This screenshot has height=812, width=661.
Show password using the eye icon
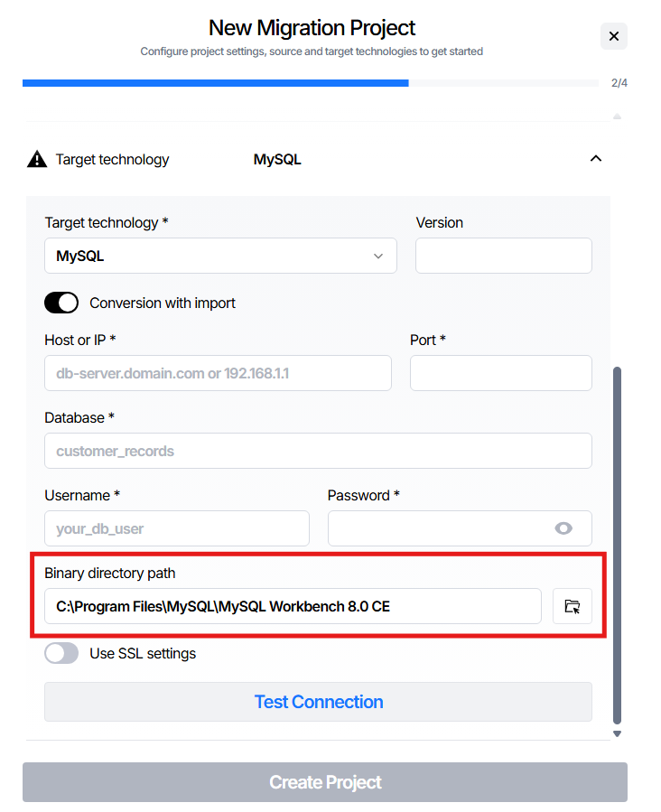pyautogui.click(x=563, y=528)
